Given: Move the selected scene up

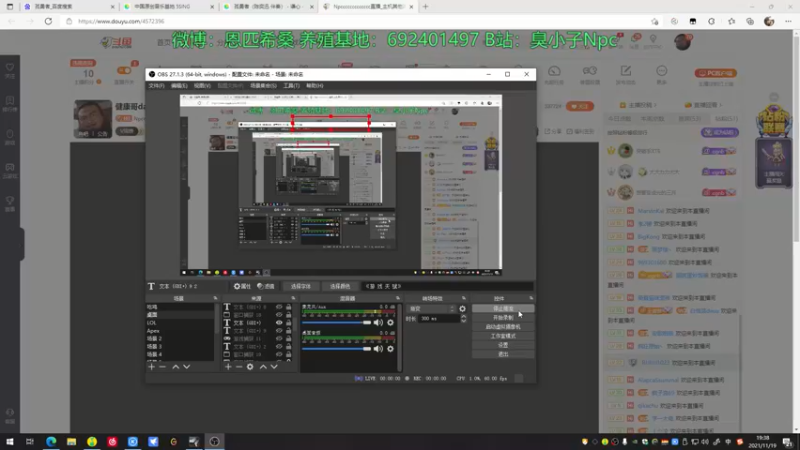Looking at the screenshot, I should point(176,366).
